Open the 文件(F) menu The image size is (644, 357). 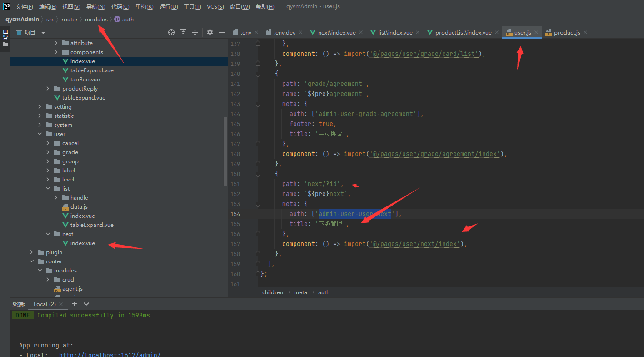[x=25, y=7]
